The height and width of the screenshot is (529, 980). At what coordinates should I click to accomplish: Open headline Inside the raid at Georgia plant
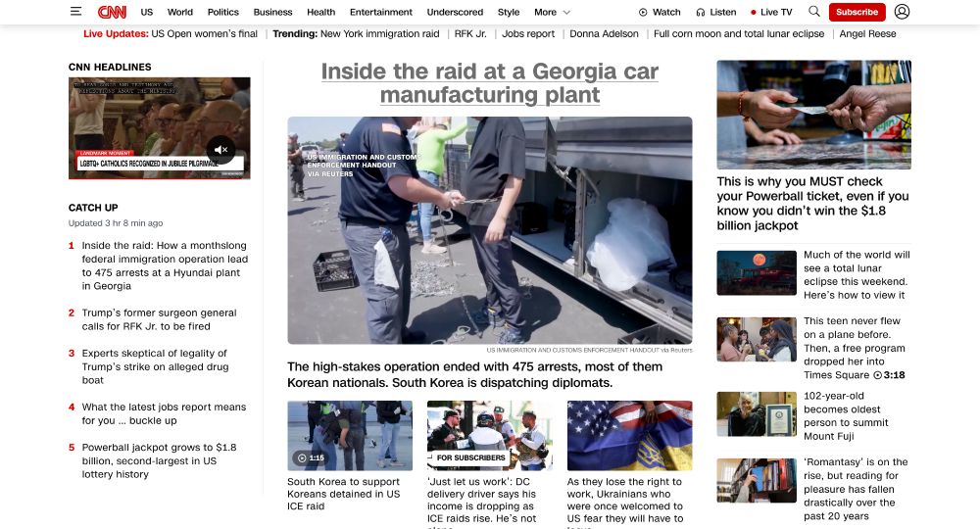[x=489, y=83]
